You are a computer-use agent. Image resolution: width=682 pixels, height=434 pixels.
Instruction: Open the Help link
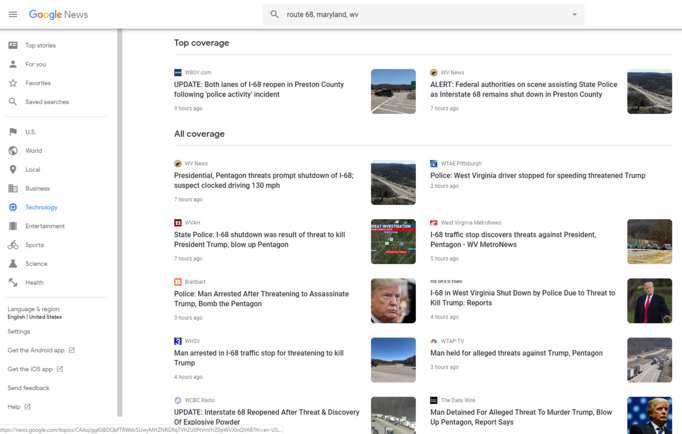point(14,407)
